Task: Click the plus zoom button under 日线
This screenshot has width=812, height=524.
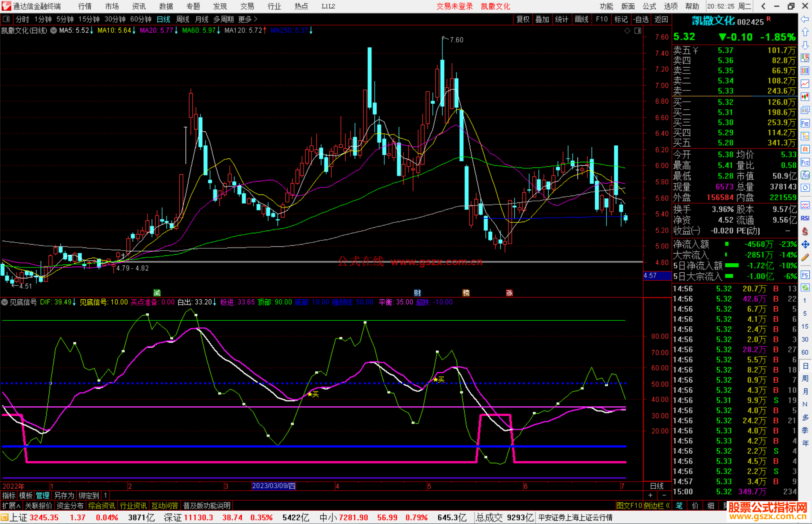Action: coord(650,495)
